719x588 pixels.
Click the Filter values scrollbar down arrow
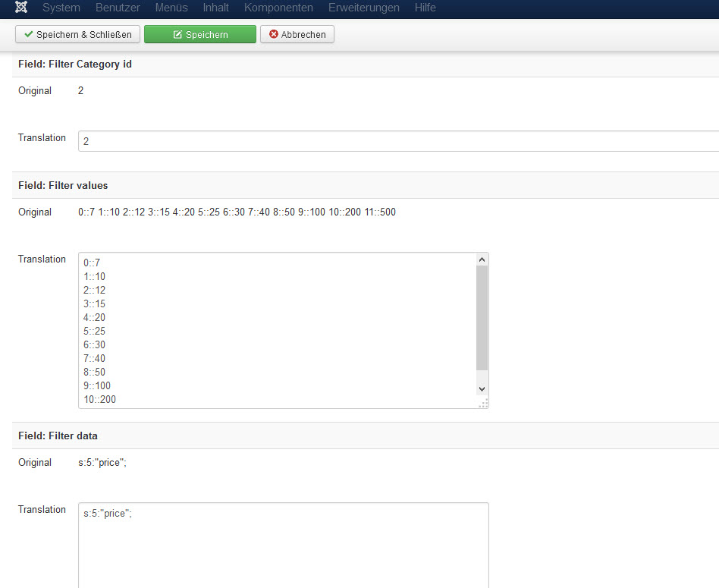click(x=482, y=389)
